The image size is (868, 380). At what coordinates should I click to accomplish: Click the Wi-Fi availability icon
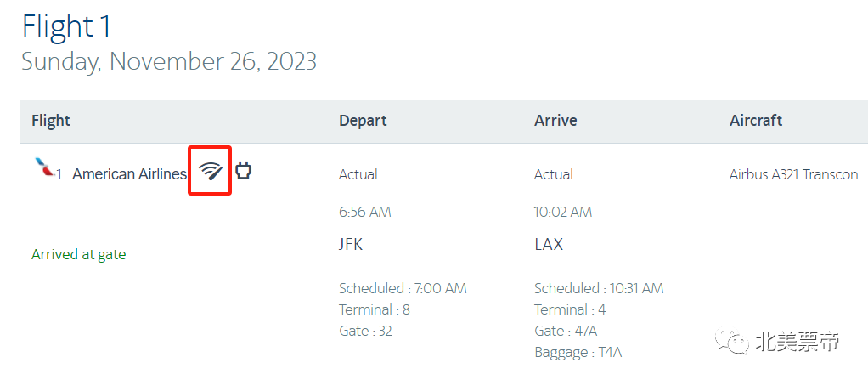pyautogui.click(x=210, y=171)
